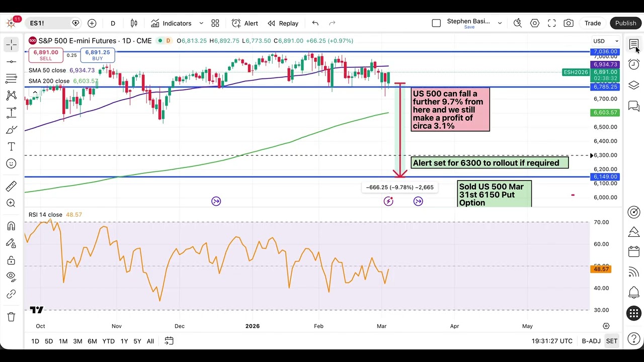This screenshot has width=644, height=362.
Task: Select the trend line drawing tool
Action: click(11, 61)
